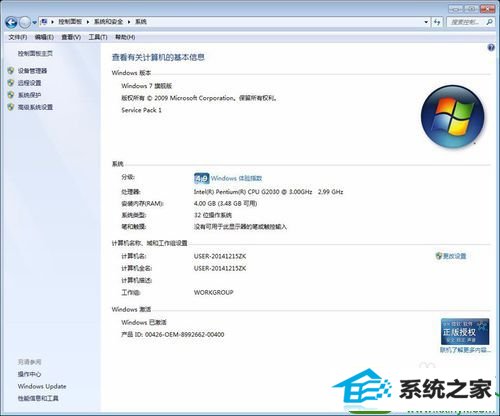
Task: Click the search magnifier icon
Action: pos(489,22)
